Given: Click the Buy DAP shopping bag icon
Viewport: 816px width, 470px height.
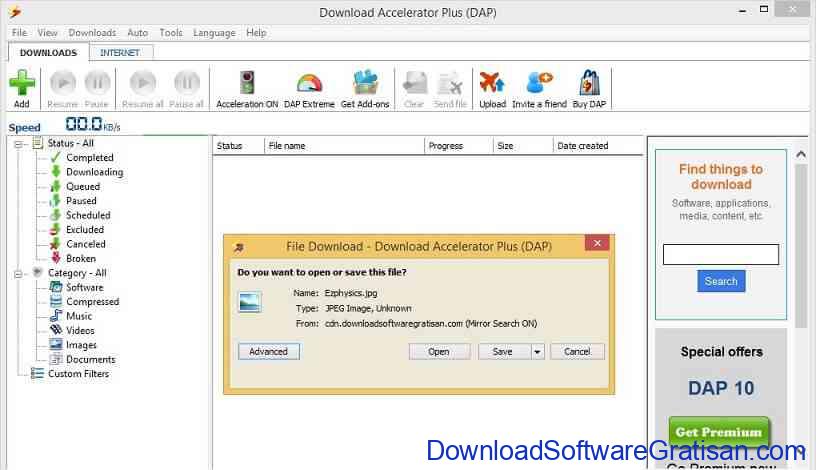Looking at the screenshot, I should click(x=589, y=83).
